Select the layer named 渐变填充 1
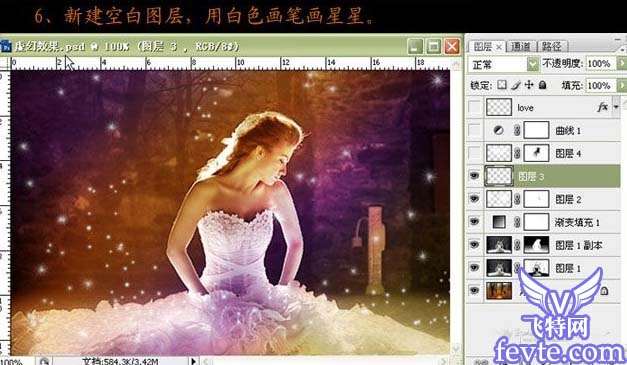Screen dimensions: 627x365 pos(577,222)
